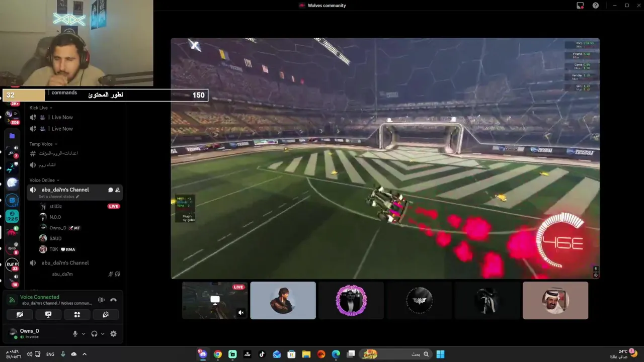Switch ENG keyboard language in tray
The width and height of the screenshot is (644, 362).
50,354
